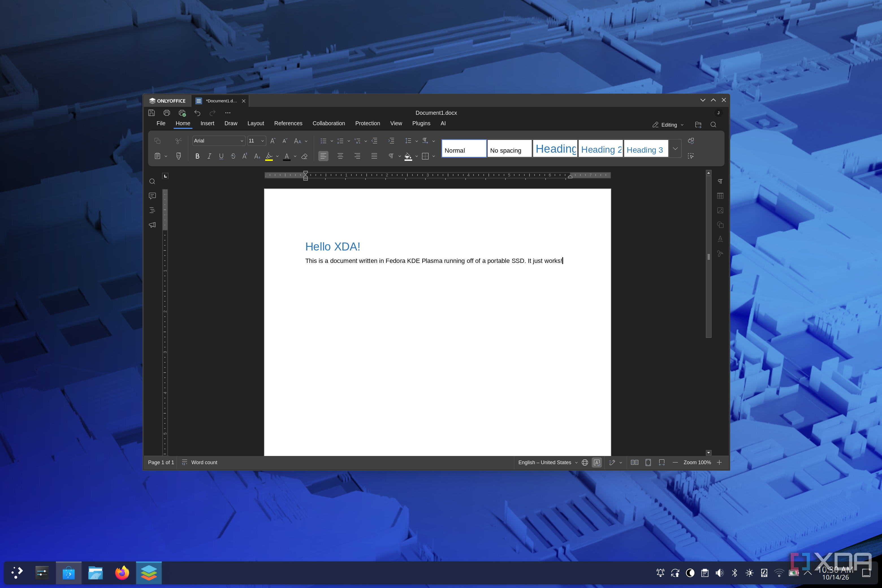Click Page 1 of 1 indicator

point(161,462)
